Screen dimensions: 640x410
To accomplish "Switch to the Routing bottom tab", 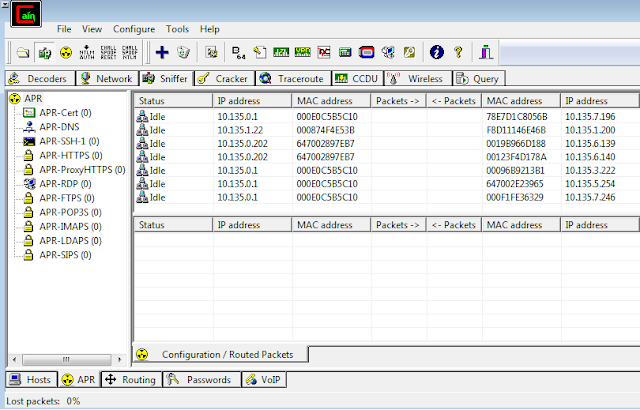I will pyautogui.click(x=131, y=380).
